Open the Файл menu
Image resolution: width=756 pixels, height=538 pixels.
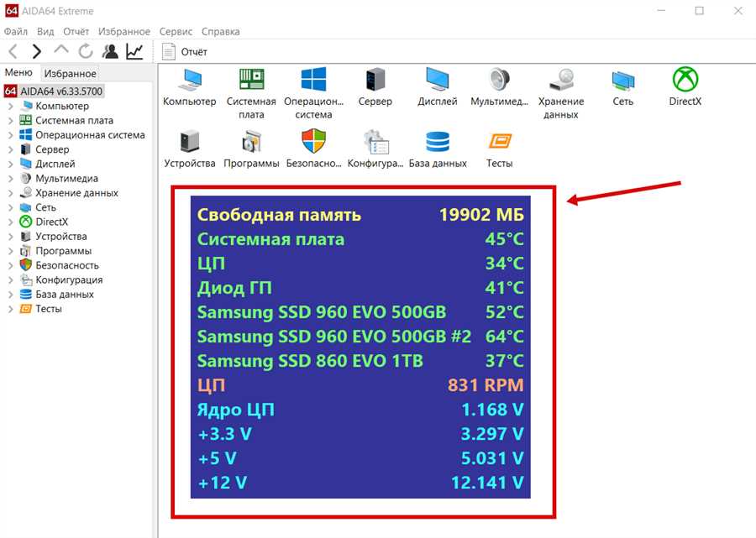[16, 31]
